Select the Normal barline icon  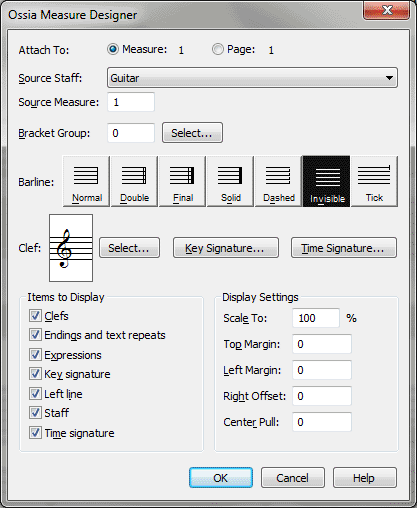point(86,181)
